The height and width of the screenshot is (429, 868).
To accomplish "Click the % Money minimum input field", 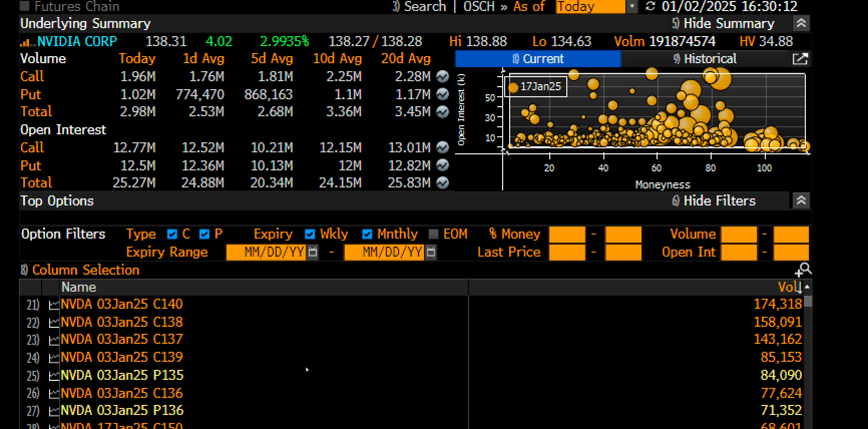I will [567, 234].
